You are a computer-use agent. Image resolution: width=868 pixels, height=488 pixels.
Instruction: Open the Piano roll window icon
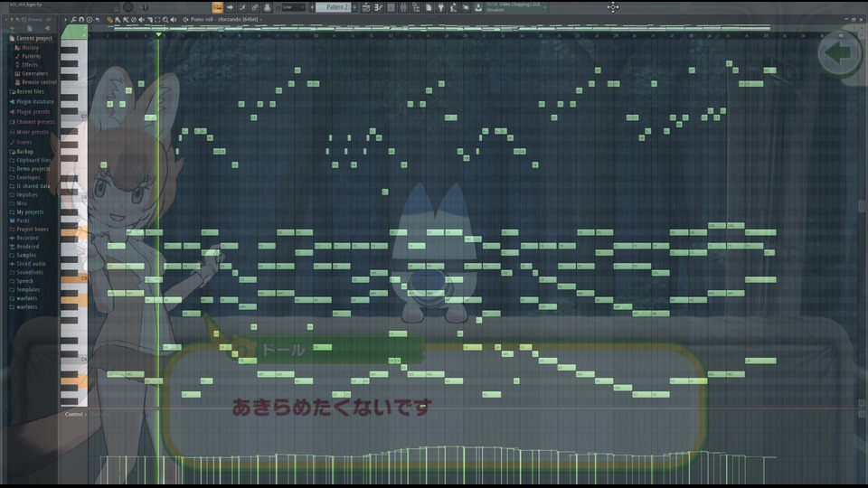379,7
